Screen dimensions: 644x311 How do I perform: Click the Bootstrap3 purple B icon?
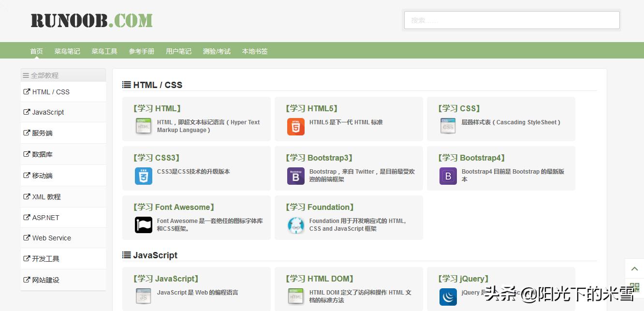coord(295,176)
